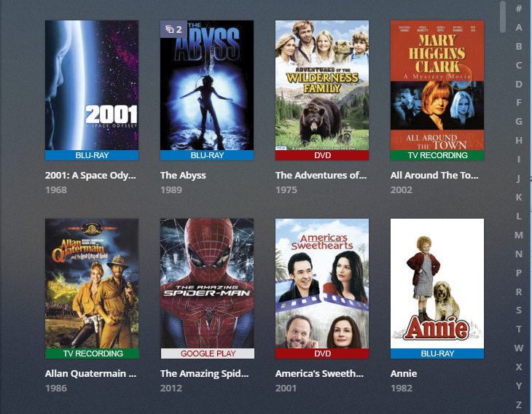This screenshot has width=532, height=414.
Task: Jump to the # section in index
Action: 518,8
